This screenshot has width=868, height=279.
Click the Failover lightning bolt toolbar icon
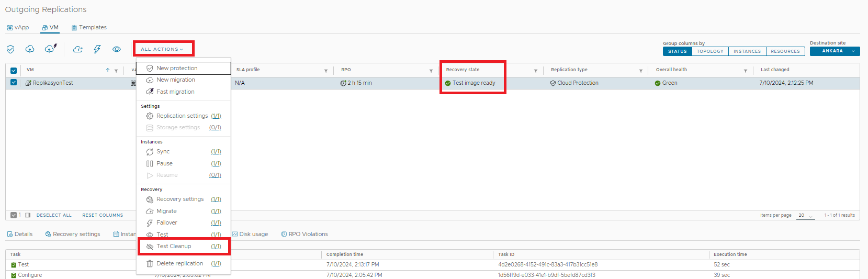coord(97,49)
